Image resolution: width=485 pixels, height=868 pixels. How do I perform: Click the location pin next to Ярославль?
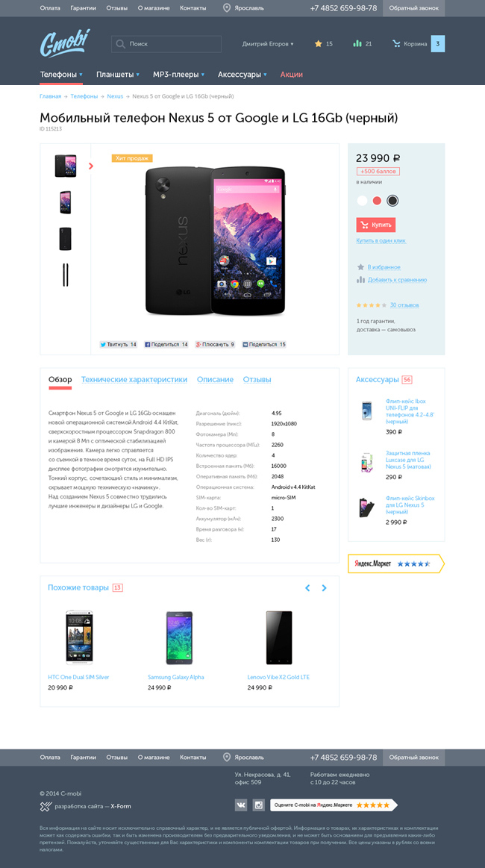pos(226,7)
